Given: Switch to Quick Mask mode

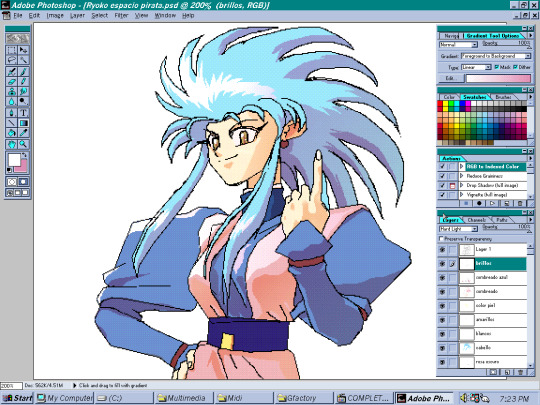Looking at the screenshot, I should pos(23,181).
